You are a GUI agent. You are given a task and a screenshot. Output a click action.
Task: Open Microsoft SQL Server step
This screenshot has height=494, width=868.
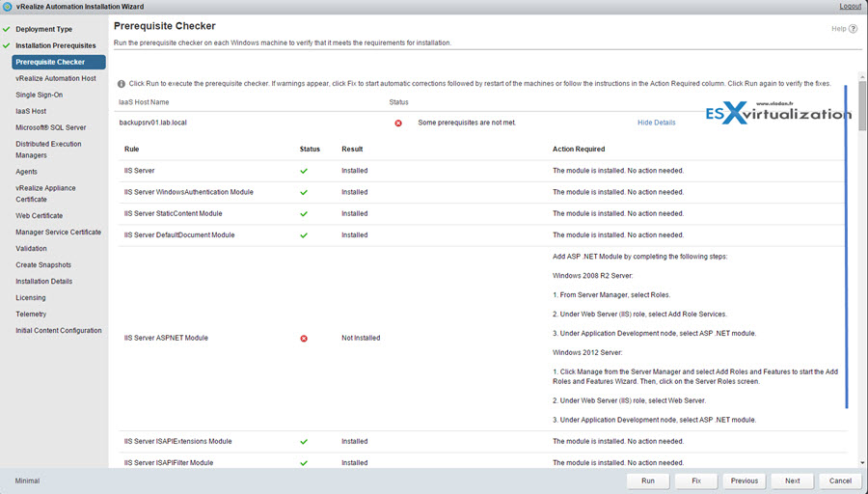pyautogui.click(x=51, y=127)
